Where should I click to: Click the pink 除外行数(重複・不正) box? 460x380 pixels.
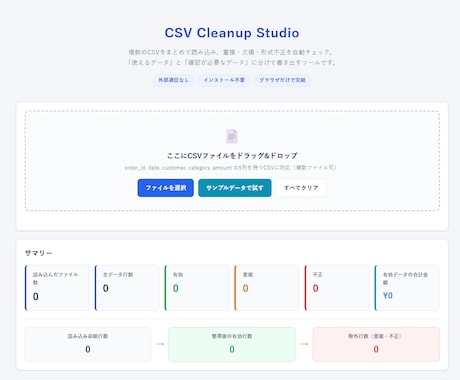pyautogui.click(x=376, y=344)
